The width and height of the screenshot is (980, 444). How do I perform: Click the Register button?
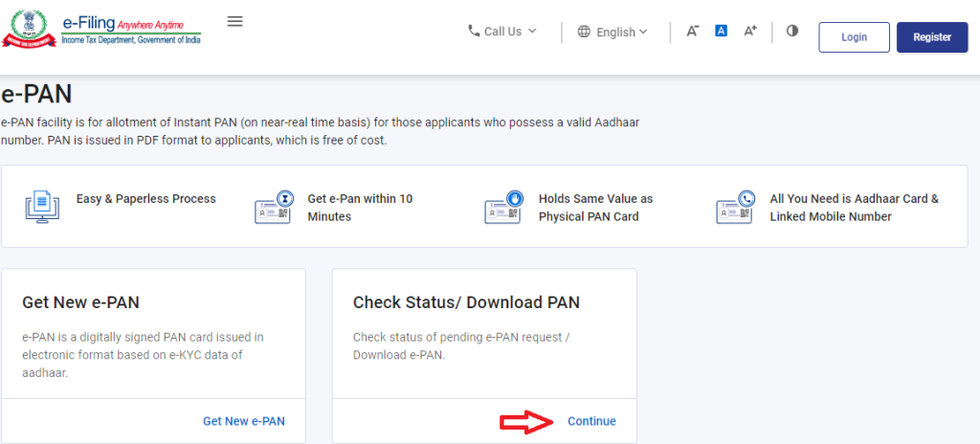(x=932, y=37)
